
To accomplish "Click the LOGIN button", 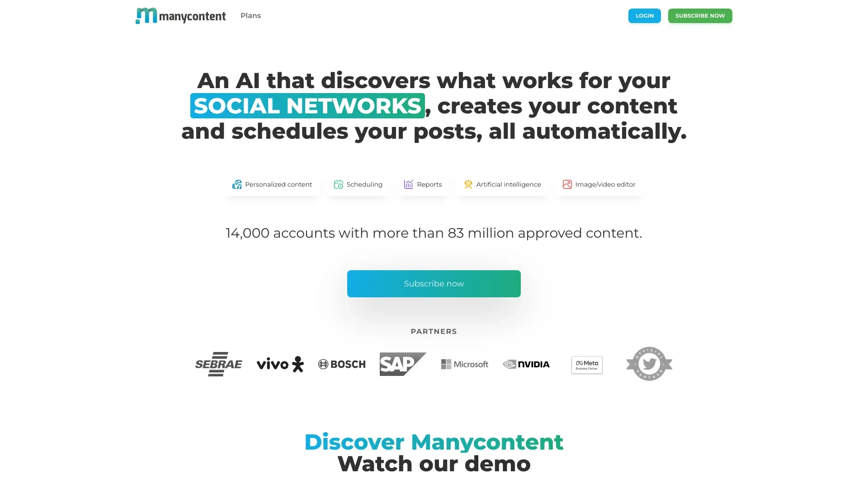I will pyautogui.click(x=644, y=15).
